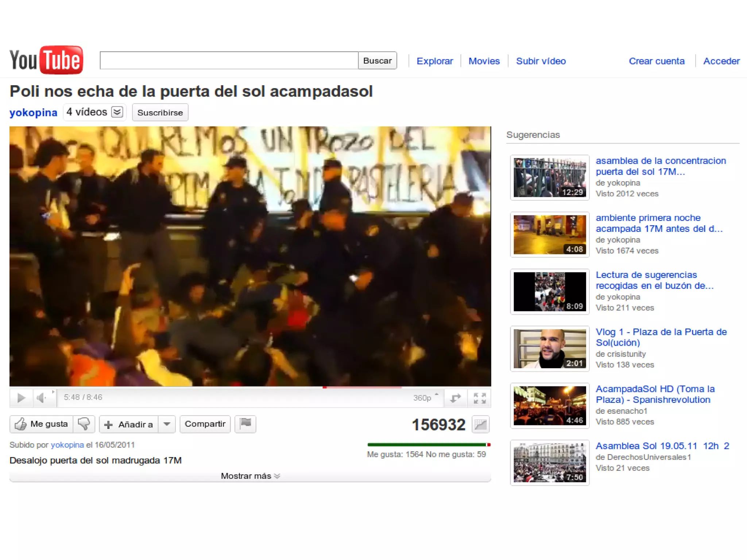Open the Añadir a dropdown arrow

(x=167, y=424)
